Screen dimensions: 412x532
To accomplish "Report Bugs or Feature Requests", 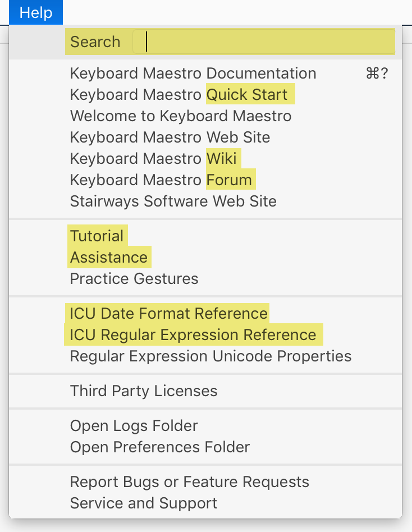I will tap(189, 481).
